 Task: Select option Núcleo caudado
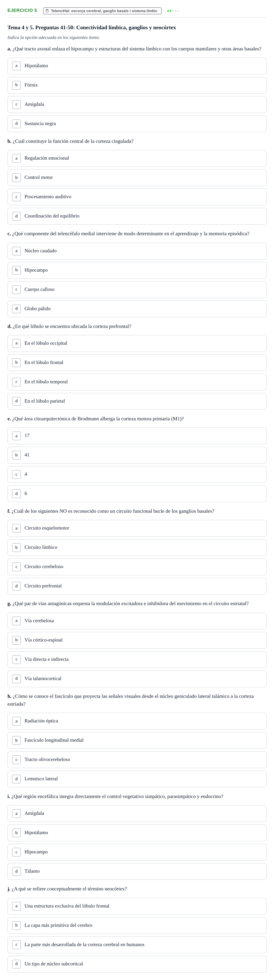pyautogui.click(x=137, y=251)
